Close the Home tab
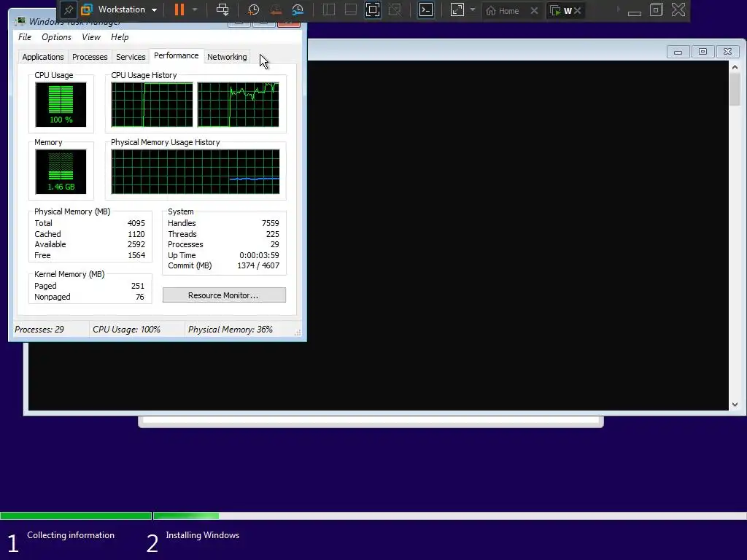This screenshot has width=747, height=560. coord(534,10)
